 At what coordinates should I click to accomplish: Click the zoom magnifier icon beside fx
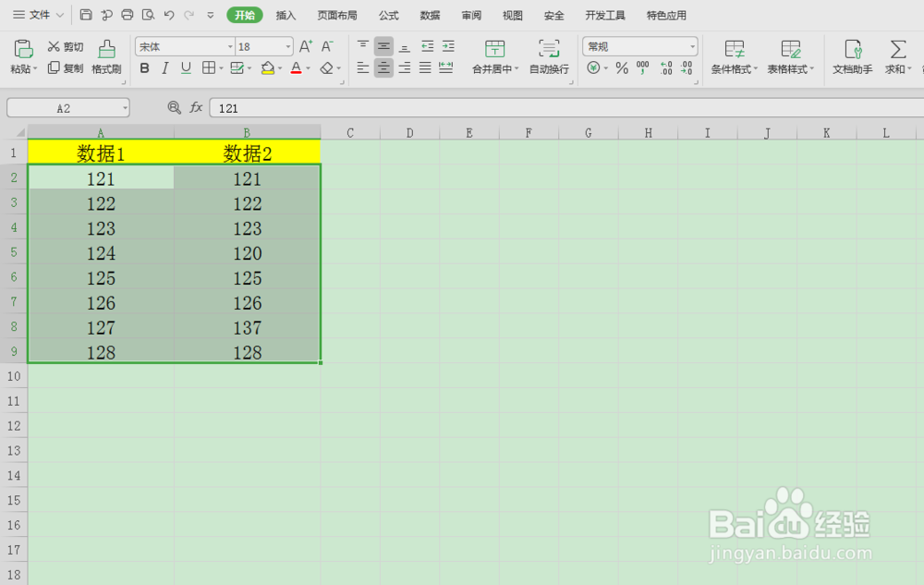[x=174, y=108]
